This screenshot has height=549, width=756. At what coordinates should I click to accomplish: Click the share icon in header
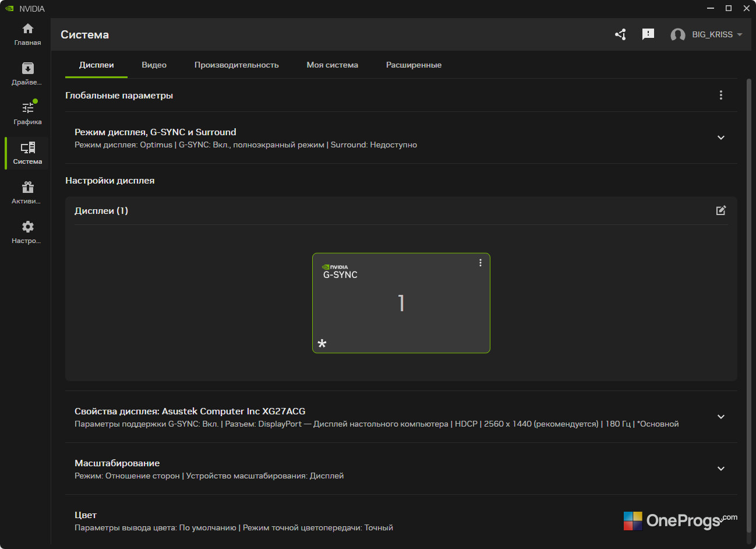[621, 34]
